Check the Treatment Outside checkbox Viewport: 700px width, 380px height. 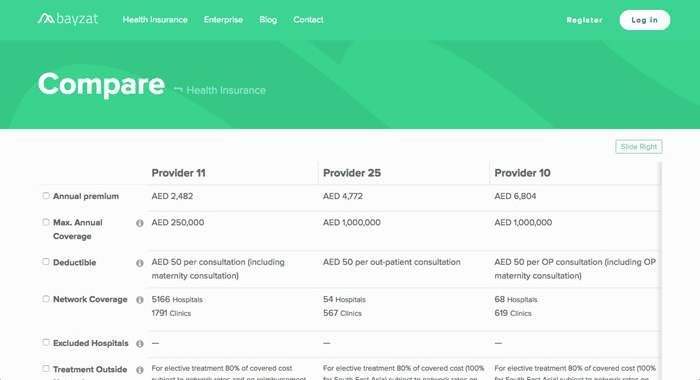tap(46, 369)
